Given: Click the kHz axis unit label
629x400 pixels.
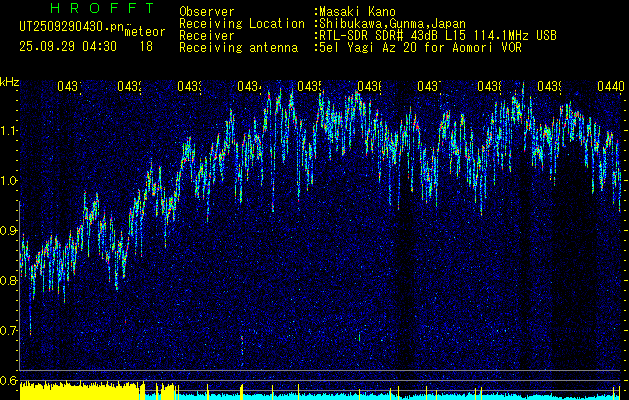Looking at the screenshot, I should pyautogui.click(x=9, y=81).
